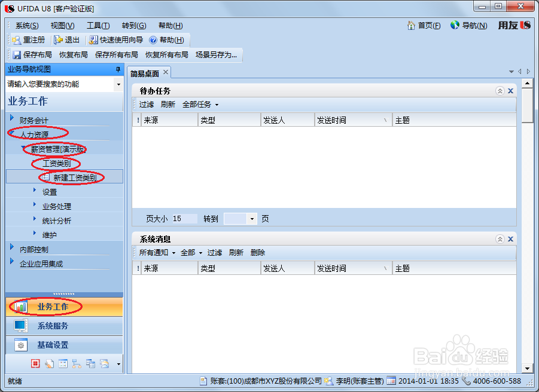Screen dimensions: 539x392
Task: Click the 退出 exit icon
Action: [58, 40]
